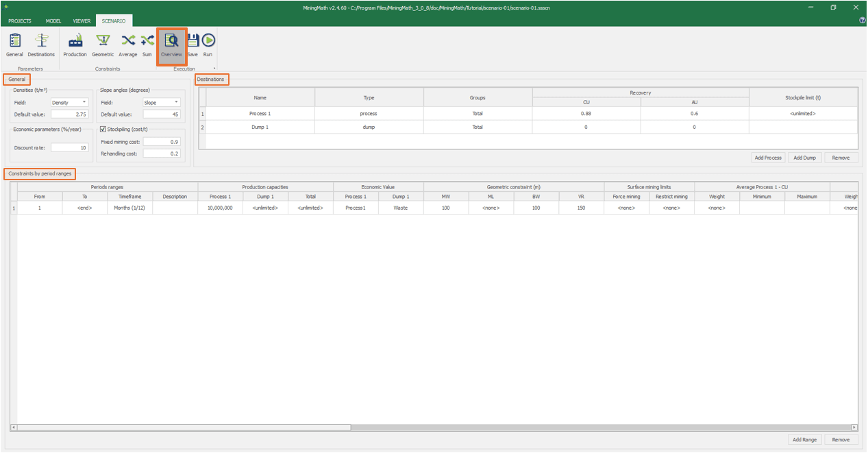This screenshot has height=453, width=868.
Task: Select the Process 1 production capacity cell
Action: pos(220,208)
